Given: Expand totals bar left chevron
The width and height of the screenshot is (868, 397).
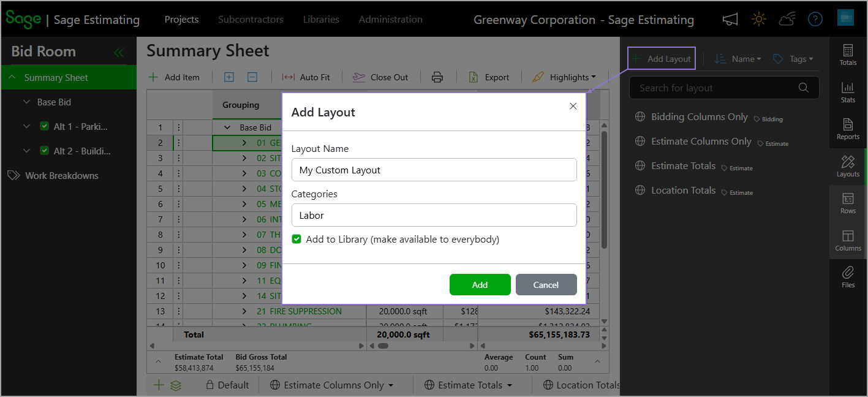Looking at the screenshot, I should click(x=158, y=362).
